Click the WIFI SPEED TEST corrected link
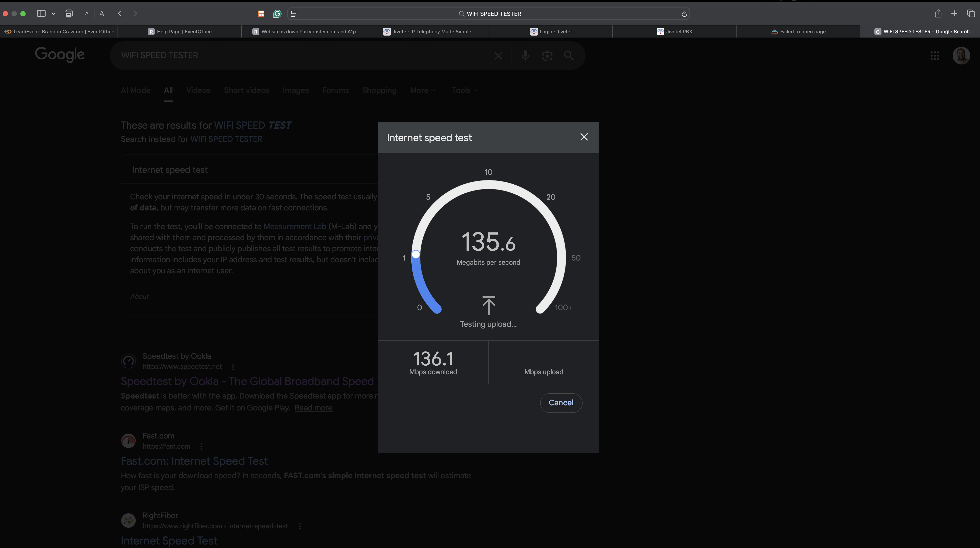 [x=253, y=125]
